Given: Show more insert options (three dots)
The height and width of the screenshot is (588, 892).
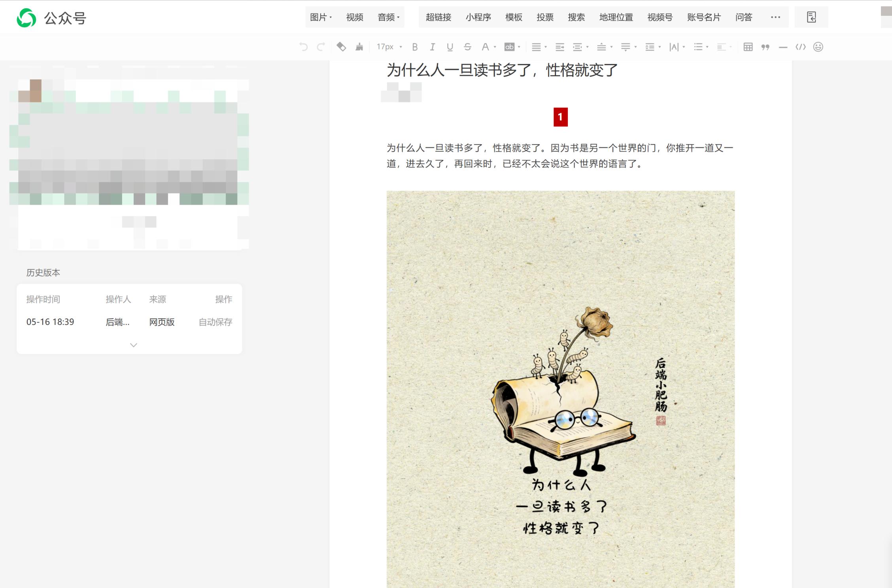Looking at the screenshot, I should coord(775,17).
